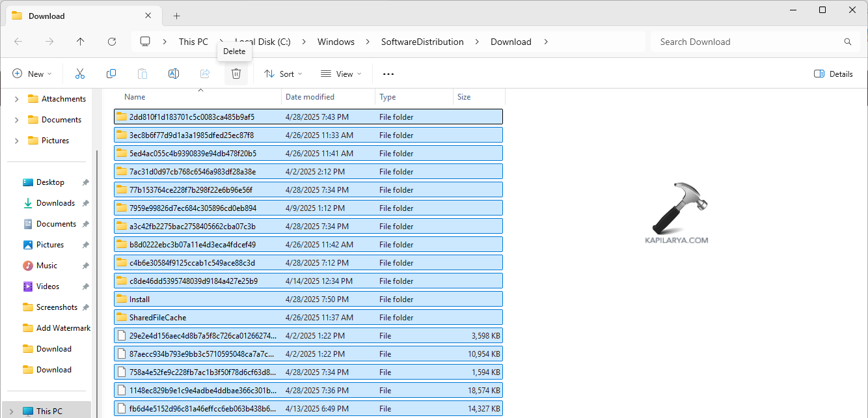The height and width of the screenshot is (418, 868).
Task: Click the Refresh button in navigation bar
Action: click(112, 42)
